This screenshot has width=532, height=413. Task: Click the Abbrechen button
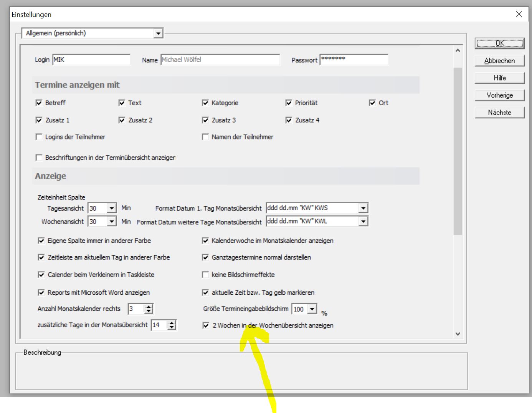click(499, 61)
